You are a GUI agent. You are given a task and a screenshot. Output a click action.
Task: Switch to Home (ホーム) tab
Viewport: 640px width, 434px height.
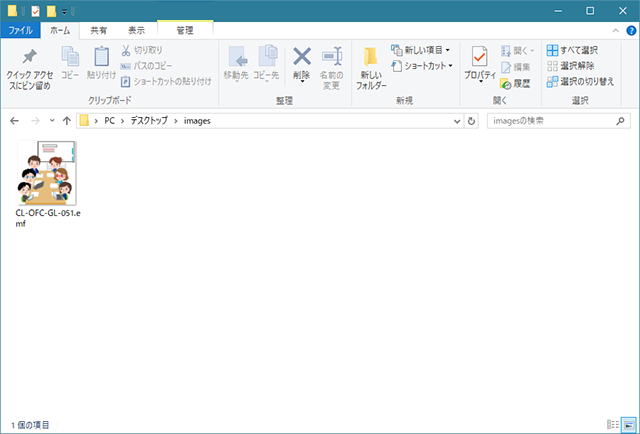tap(60, 31)
